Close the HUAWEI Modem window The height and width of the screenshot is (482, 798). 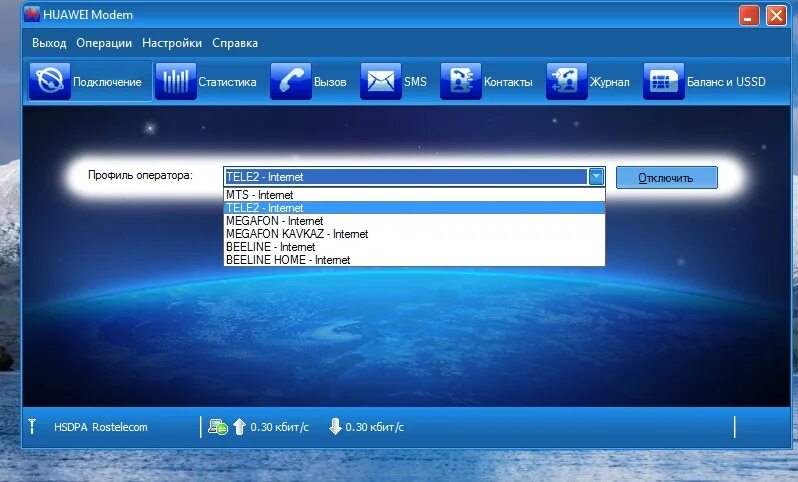(776, 15)
